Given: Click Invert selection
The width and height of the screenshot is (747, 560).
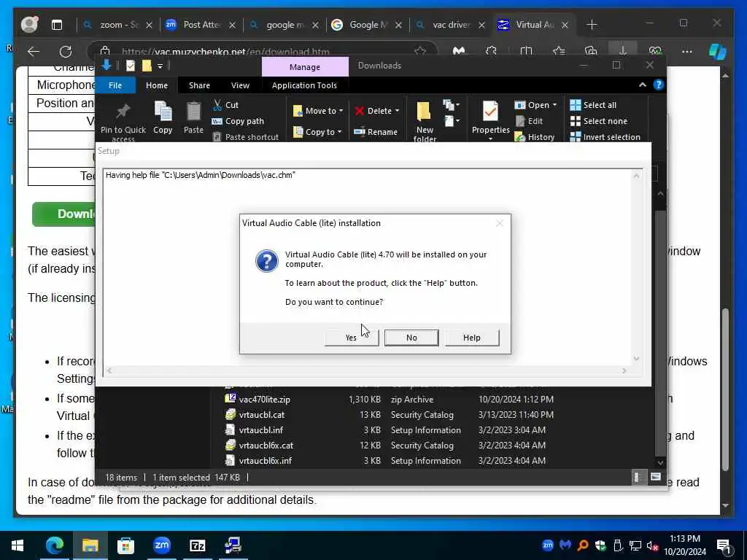Looking at the screenshot, I should click(605, 136).
